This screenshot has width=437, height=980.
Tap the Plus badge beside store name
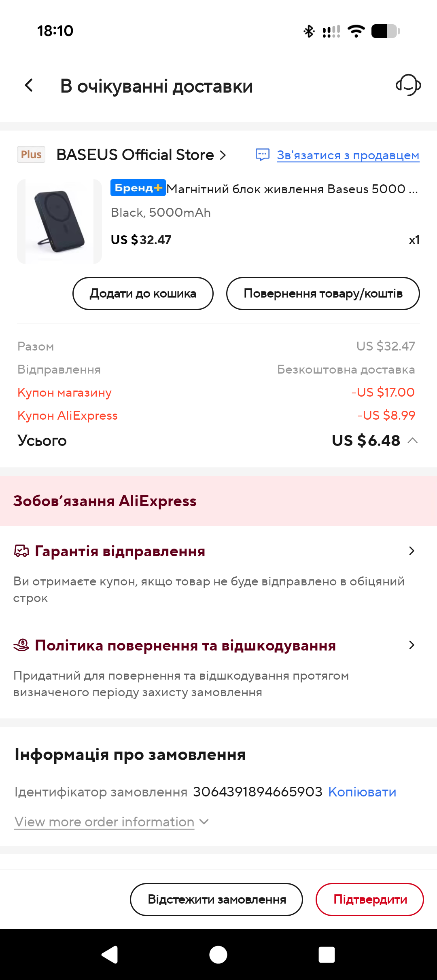point(31,154)
